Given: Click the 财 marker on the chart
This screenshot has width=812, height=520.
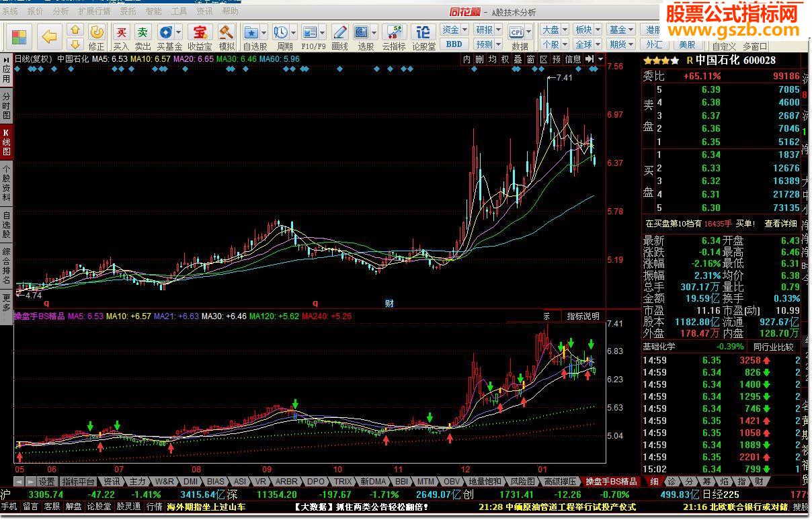Looking at the screenshot, I should point(389,303).
